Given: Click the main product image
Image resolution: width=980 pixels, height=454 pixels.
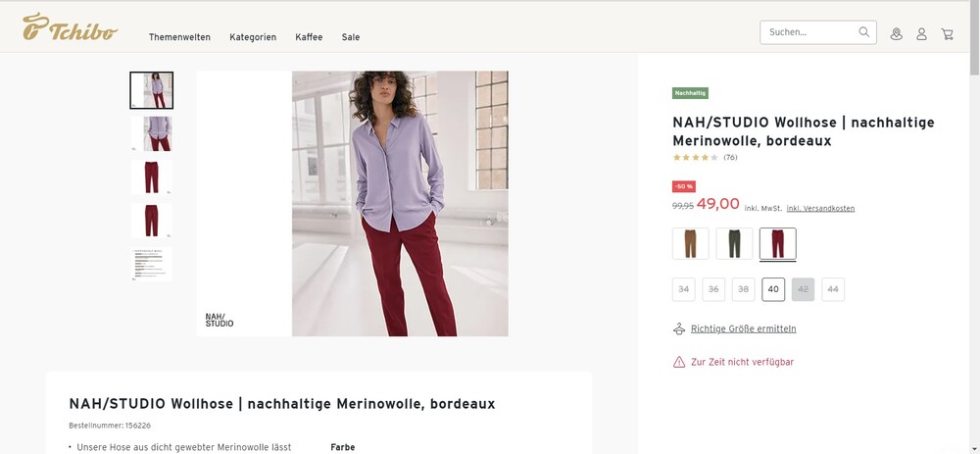Looking at the screenshot, I should (353, 203).
